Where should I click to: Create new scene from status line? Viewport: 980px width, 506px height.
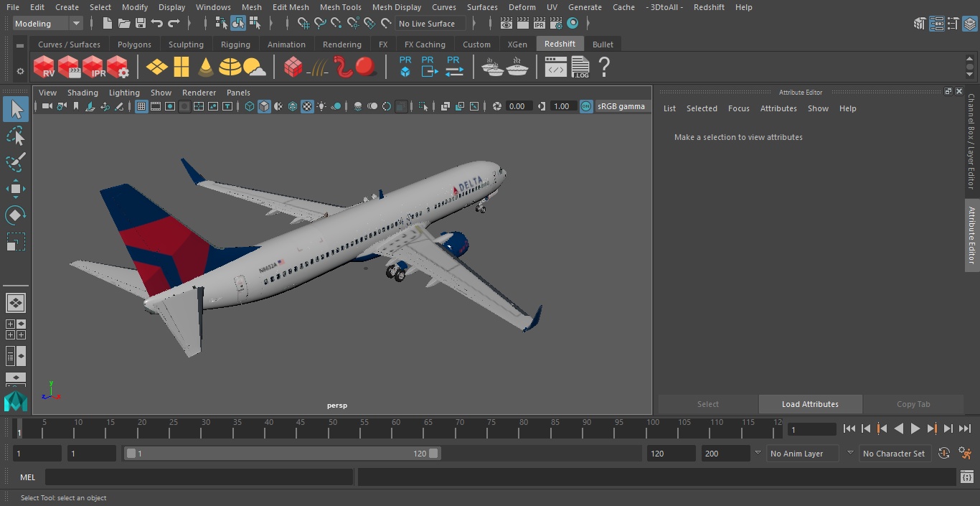(x=108, y=24)
